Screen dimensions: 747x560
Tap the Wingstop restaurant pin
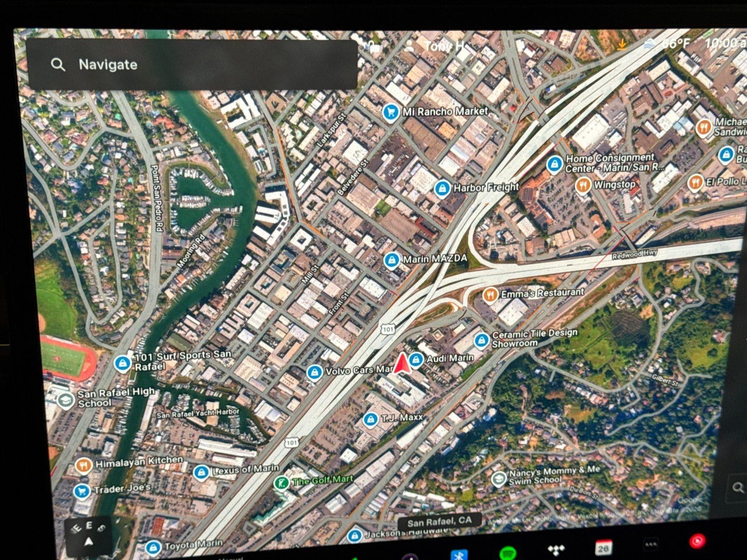tap(582, 185)
